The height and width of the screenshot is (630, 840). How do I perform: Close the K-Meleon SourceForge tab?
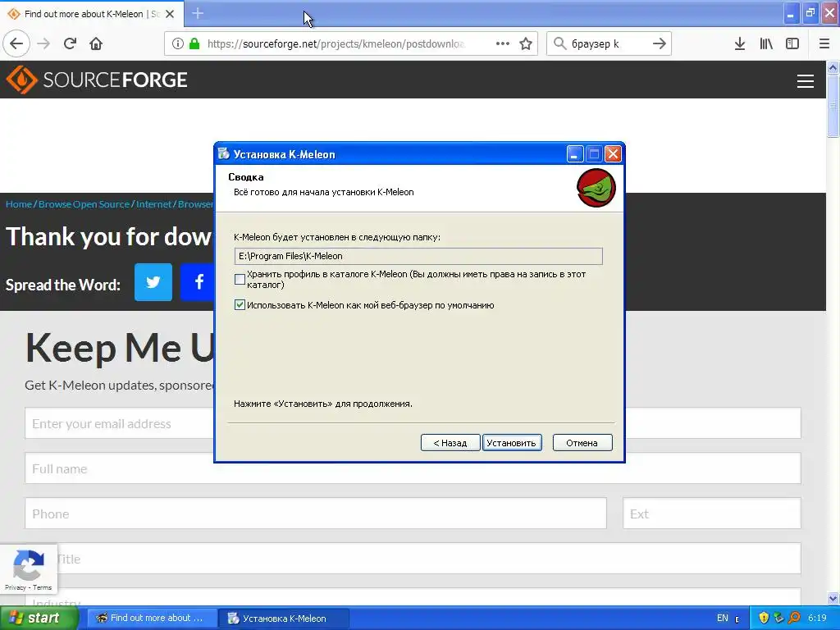[x=170, y=14]
